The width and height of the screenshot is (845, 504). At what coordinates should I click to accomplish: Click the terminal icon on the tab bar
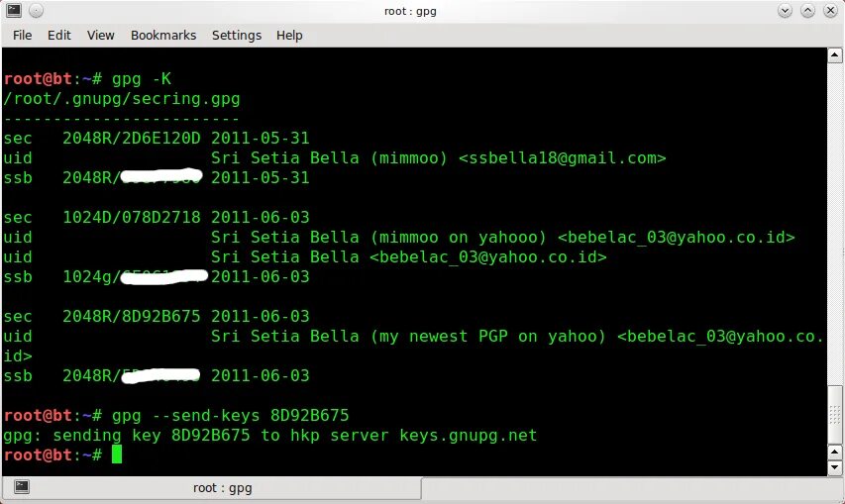click(22, 487)
